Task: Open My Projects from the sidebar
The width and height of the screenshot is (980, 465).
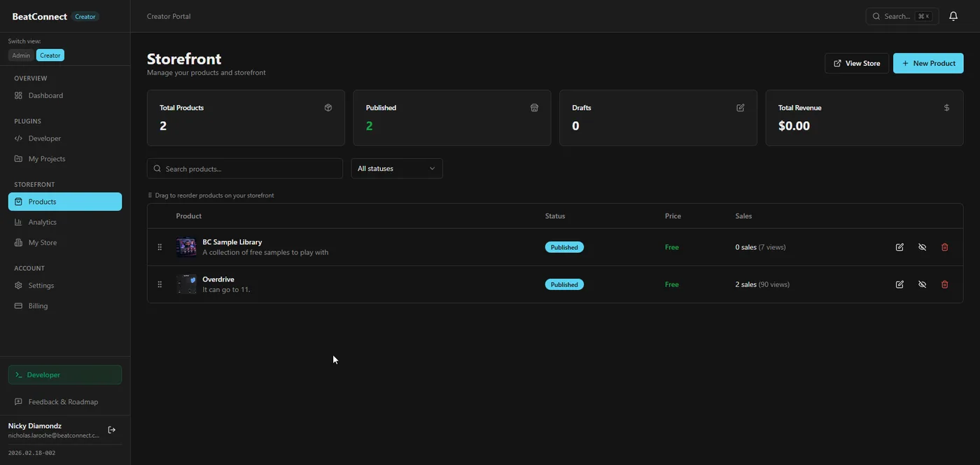Action: (x=47, y=158)
